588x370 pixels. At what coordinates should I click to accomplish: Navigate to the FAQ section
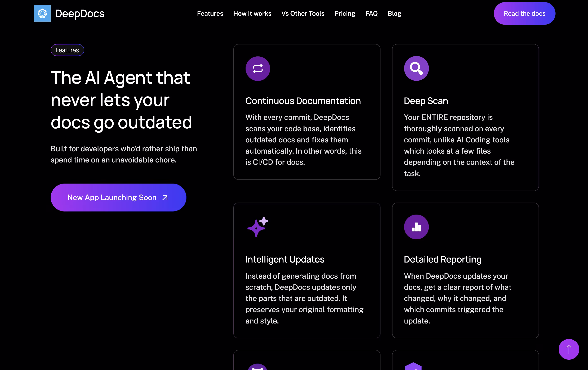point(371,13)
